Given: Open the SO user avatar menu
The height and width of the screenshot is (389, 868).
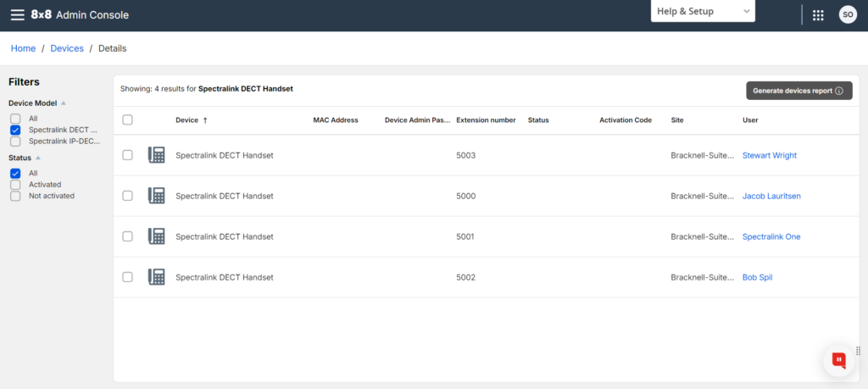Looking at the screenshot, I should pyautogui.click(x=848, y=15).
